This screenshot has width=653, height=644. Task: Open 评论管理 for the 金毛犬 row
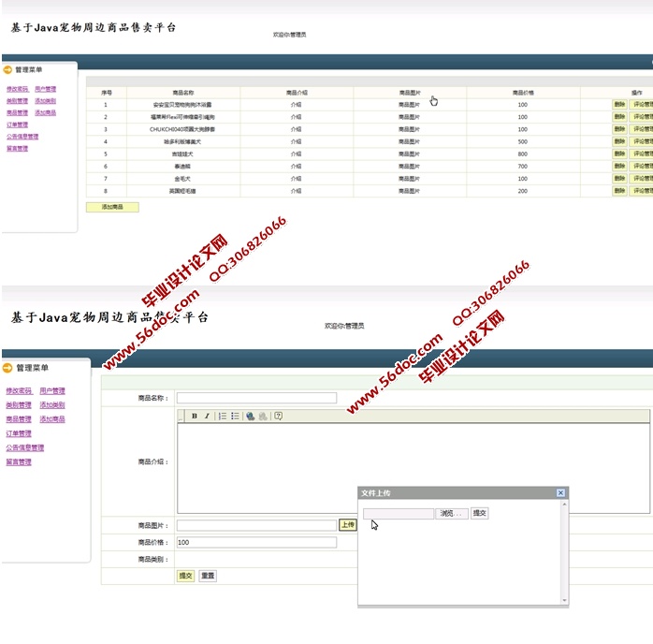pyautogui.click(x=642, y=178)
